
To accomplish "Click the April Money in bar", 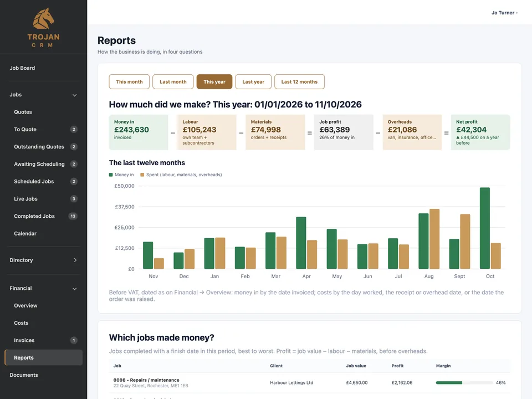I will coord(301,243).
